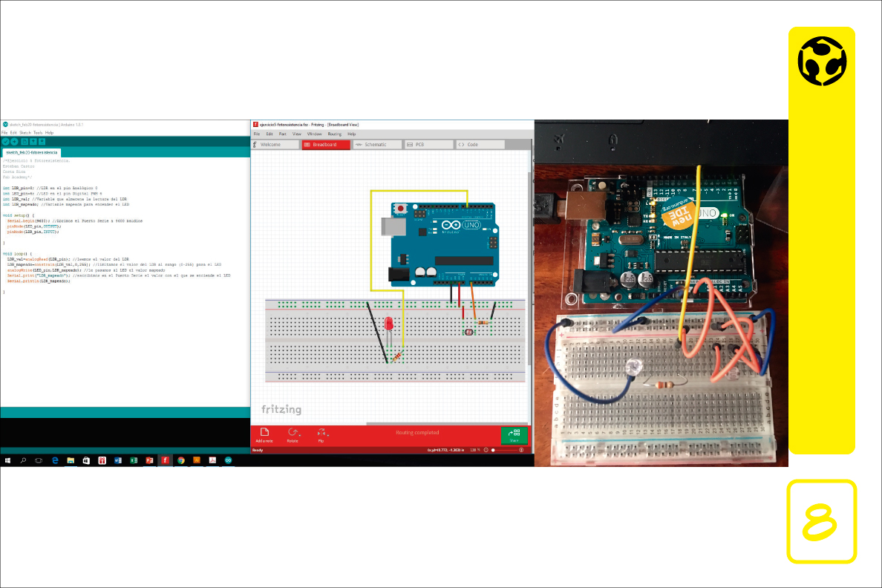Click the void loop() code line
Screen dimensions: 882x588
[x=17, y=254]
